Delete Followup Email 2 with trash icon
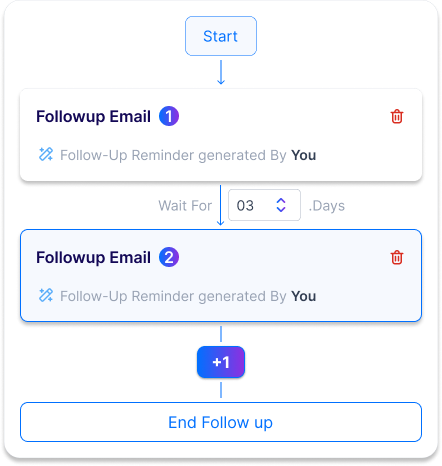 tap(397, 257)
